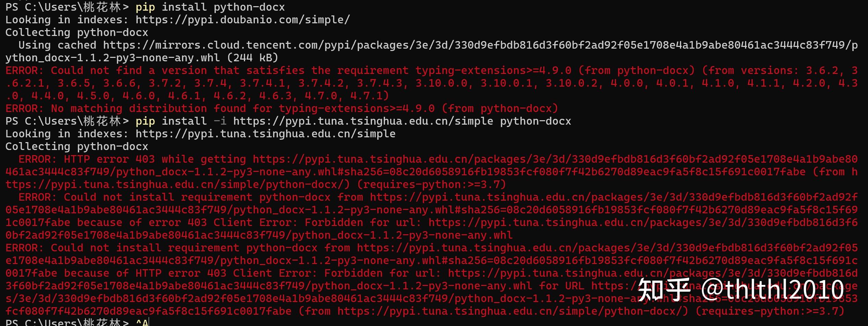
Task: Click version 4.7.1 ending the versions list
Action: [369, 96]
